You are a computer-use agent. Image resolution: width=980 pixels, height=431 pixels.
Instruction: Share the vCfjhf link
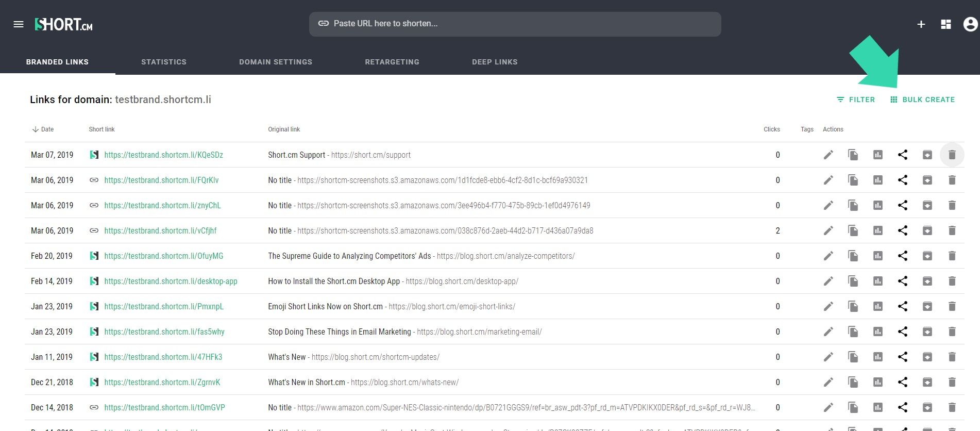903,230
